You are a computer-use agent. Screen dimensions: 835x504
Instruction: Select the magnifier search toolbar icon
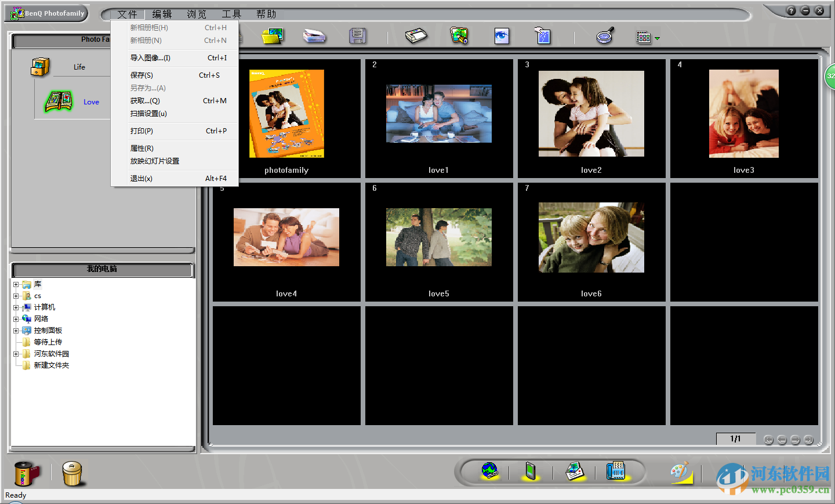(x=604, y=36)
